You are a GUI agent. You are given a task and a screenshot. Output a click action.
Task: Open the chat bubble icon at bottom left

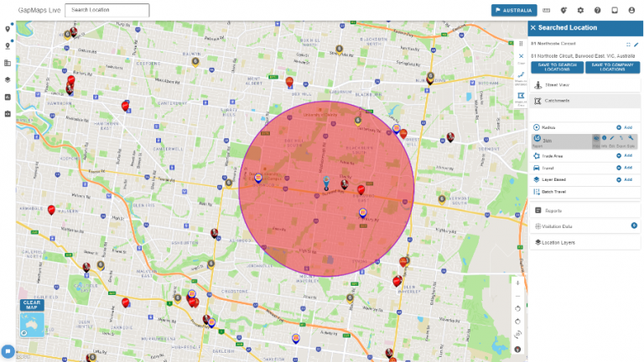point(8,351)
